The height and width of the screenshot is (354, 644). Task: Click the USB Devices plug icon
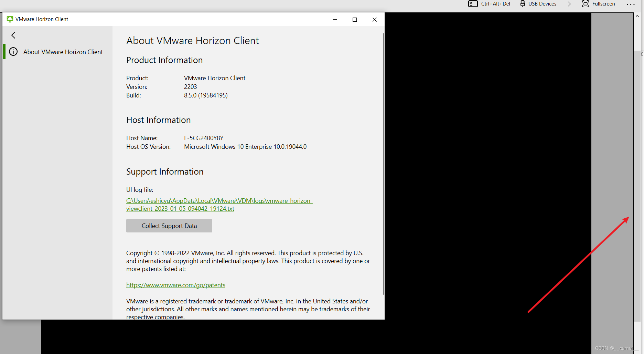click(523, 4)
